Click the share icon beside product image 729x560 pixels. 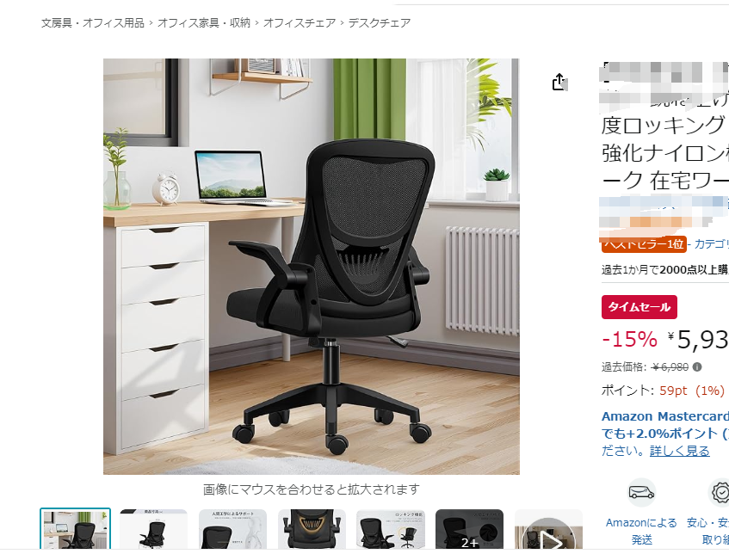[559, 82]
